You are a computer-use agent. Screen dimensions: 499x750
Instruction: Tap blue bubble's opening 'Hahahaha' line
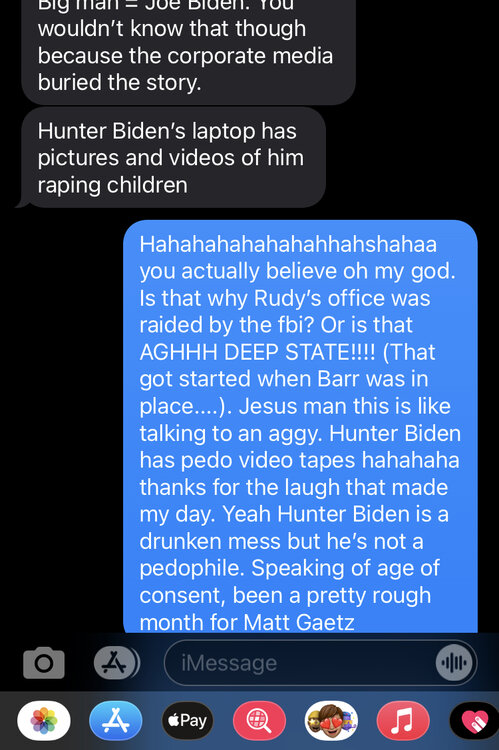click(288, 244)
